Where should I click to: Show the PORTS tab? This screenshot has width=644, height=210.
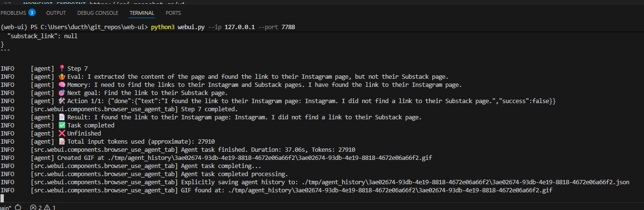coord(173,13)
